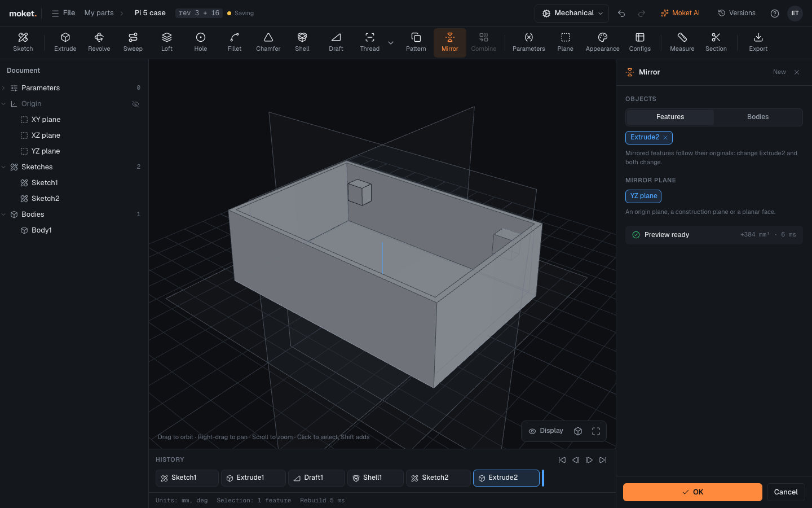Open the Fillet tool
The width and height of the screenshot is (812, 508).
click(x=235, y=42)
